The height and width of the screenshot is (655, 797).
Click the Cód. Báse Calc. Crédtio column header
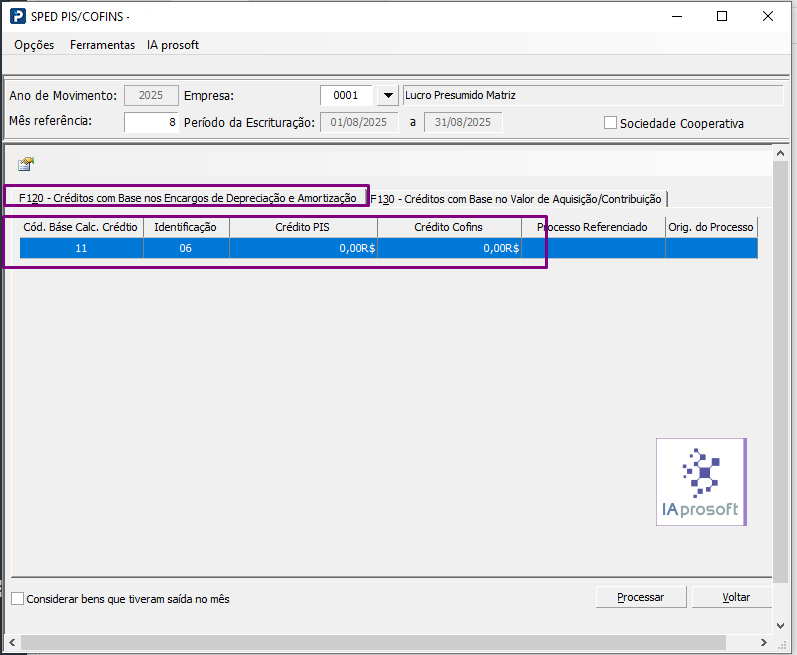pyautogui.click(x=81, y=227)
